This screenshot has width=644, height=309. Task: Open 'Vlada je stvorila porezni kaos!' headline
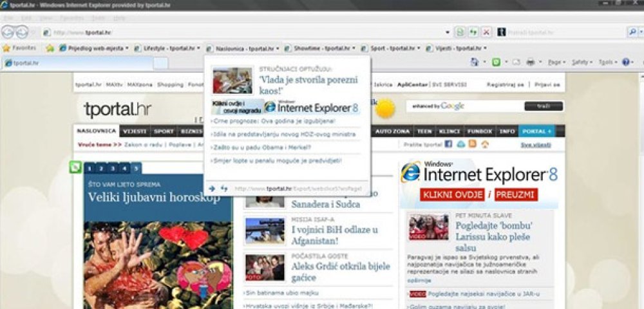point(308,85)
